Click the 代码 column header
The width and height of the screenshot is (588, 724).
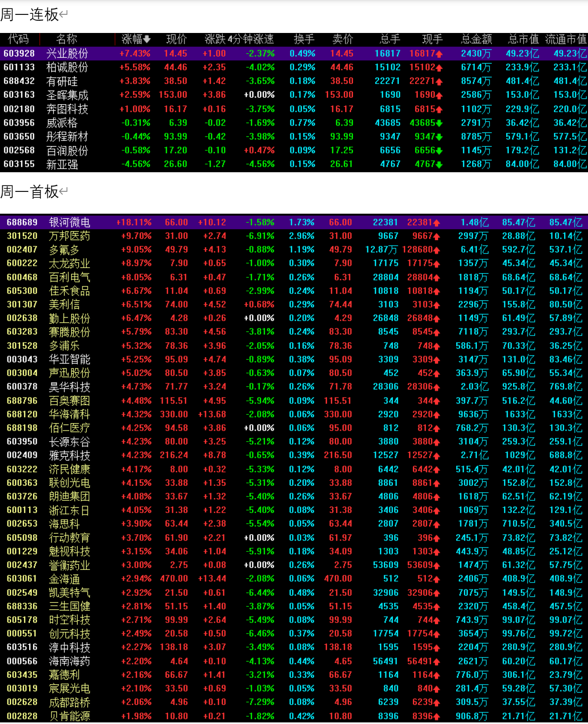(18, 39)
